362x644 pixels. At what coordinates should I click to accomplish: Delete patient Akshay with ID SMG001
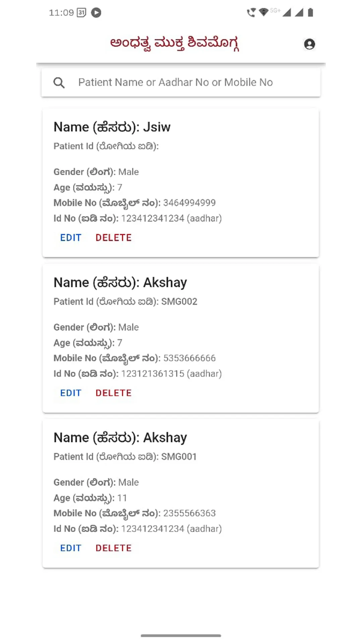tap(113, 548)
